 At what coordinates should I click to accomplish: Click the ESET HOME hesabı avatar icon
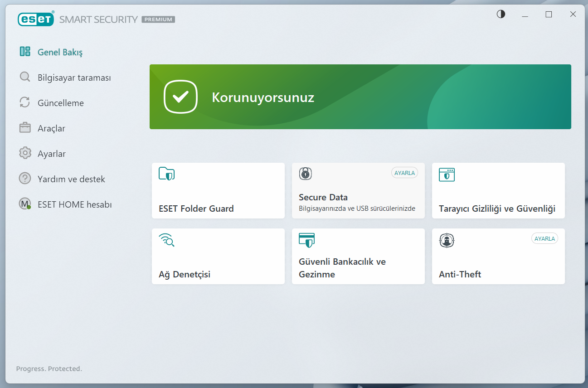click(25, 204)
